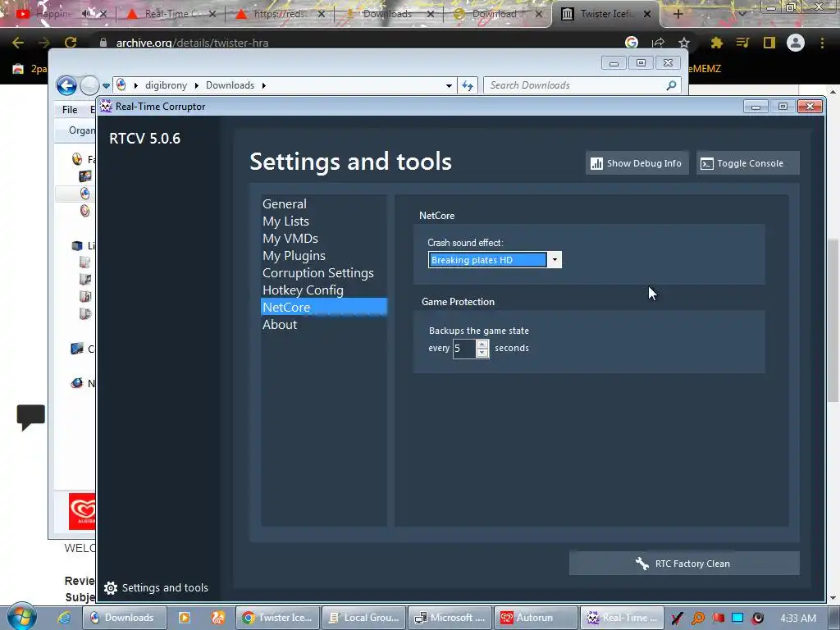
Task: Switch to the Real-Time Chrome tab
Action: pos(171,14)
